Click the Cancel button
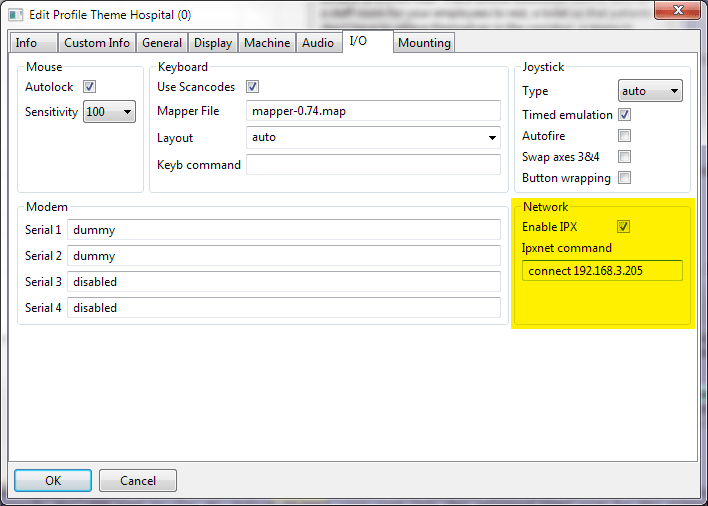 (138, 481)
